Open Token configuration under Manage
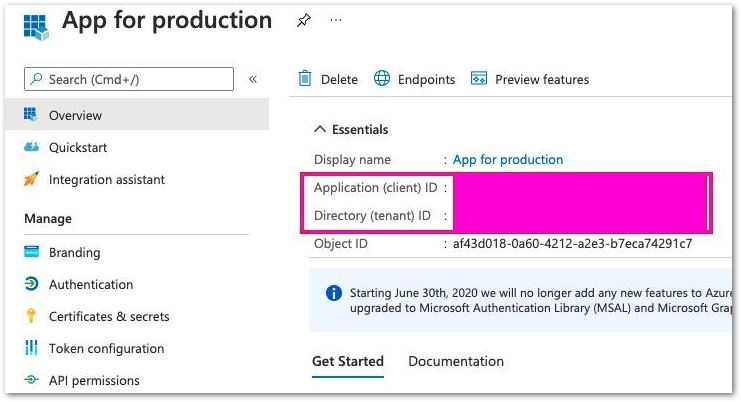The height and width of the screenshot is (402, 741). point(106,349)
